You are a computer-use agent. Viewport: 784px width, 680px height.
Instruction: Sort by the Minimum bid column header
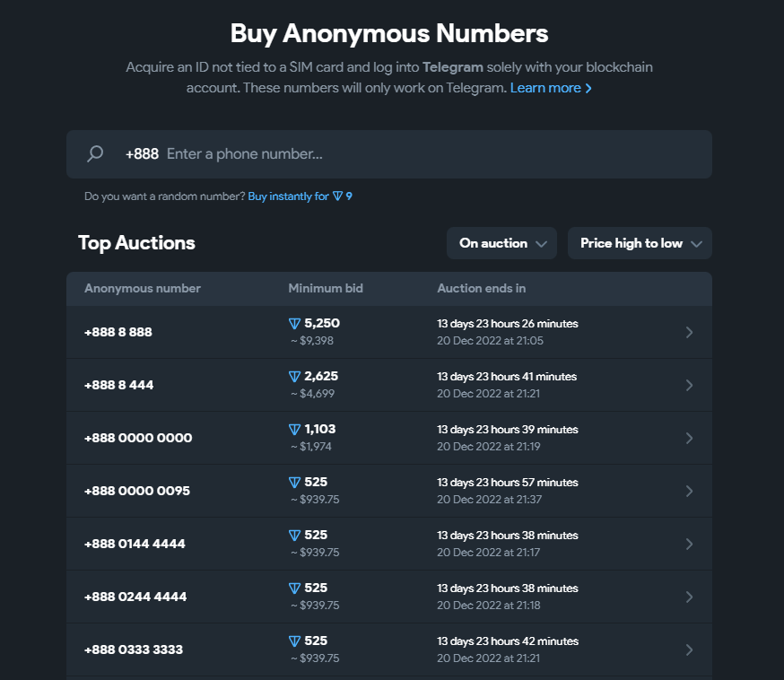click(326, 289)
